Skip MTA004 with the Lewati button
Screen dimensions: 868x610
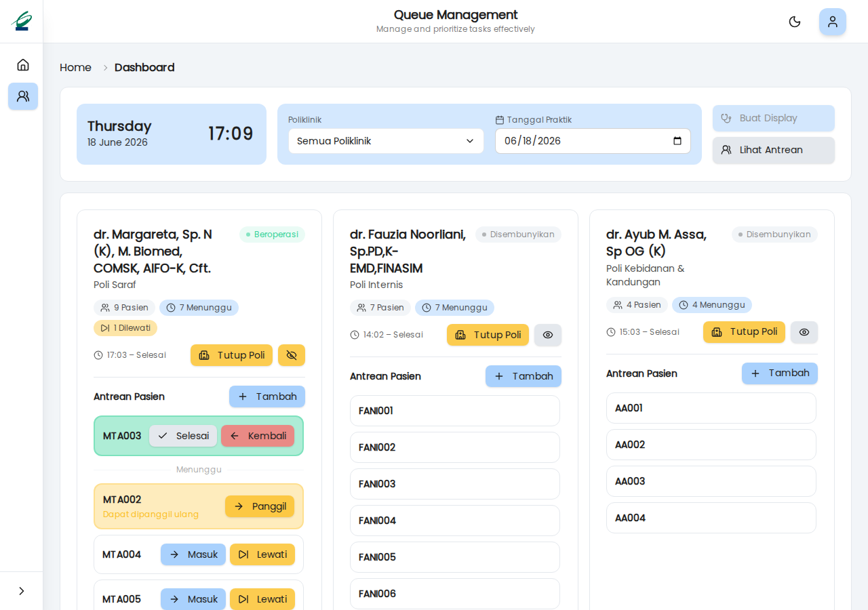tap(262, 554)
